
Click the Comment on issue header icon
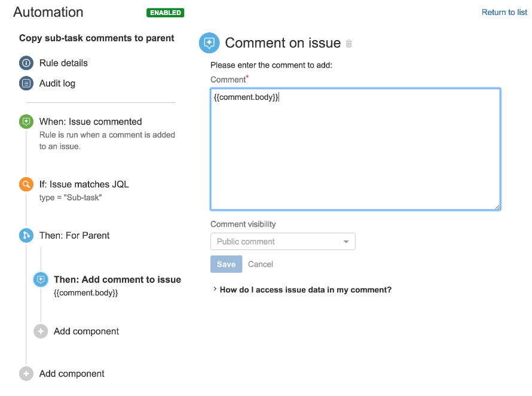click(209, 42)
